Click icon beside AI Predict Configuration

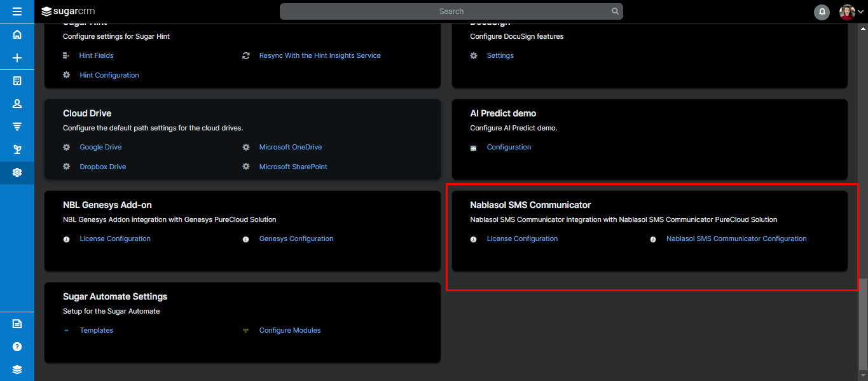pos(473,148)
